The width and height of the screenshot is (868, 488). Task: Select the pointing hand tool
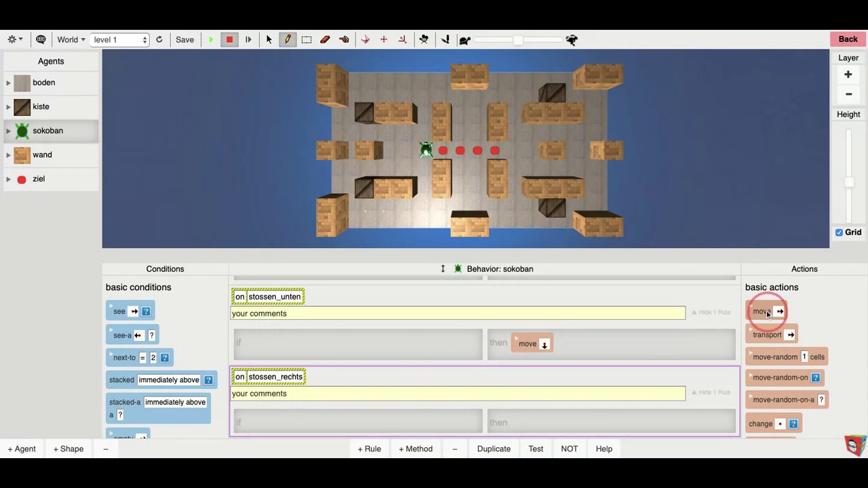coord(344,39)
